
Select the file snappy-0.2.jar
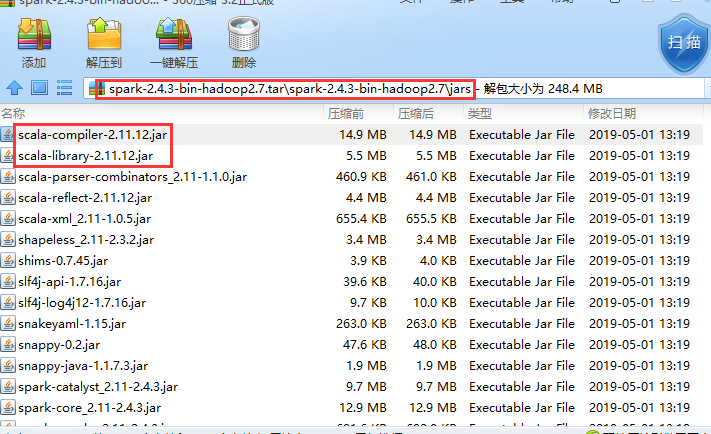(59, 345)
